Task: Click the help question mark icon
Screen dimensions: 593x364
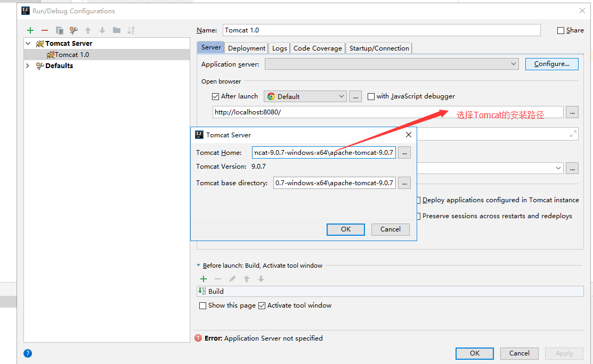Action: (x=28, y=353)
